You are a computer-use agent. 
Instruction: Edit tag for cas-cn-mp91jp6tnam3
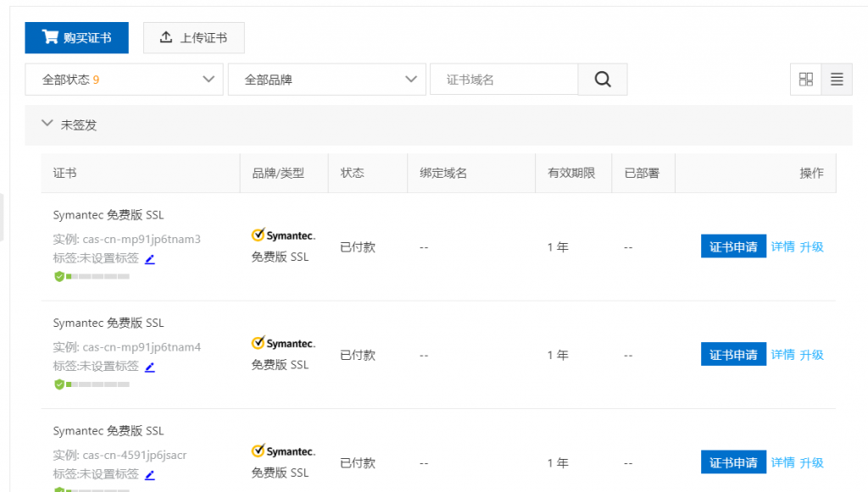tap(149, 259)
